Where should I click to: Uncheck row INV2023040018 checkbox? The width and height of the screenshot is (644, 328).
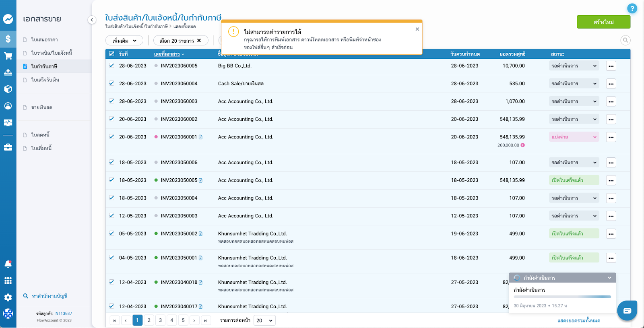(111, 282)
